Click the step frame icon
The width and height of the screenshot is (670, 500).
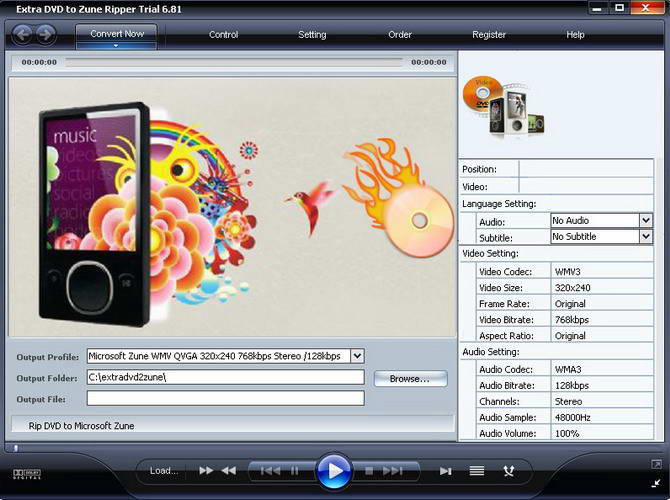pyautogui.click(x=446, y=471)
